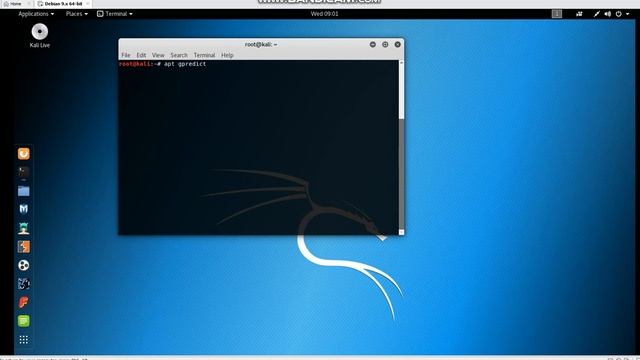Open the clock showing Wed 09:01
The image size is (640, 360).
[x=324, y=14]
